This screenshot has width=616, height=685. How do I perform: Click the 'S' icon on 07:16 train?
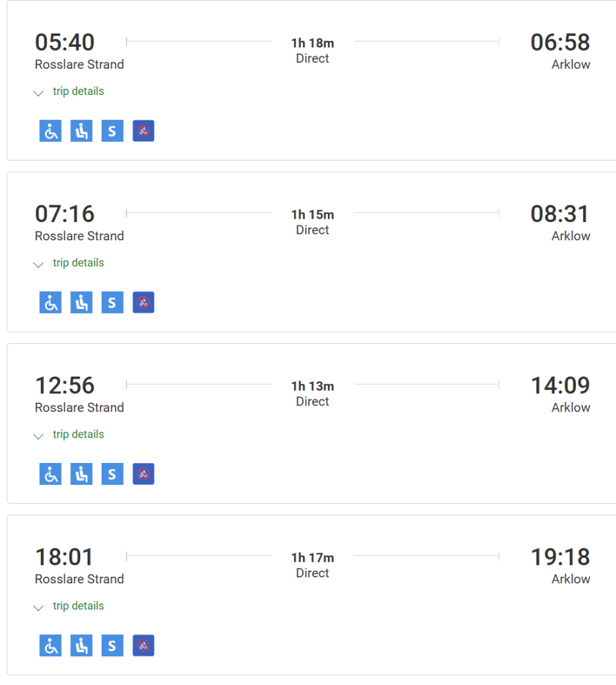[x=112, y=302]
